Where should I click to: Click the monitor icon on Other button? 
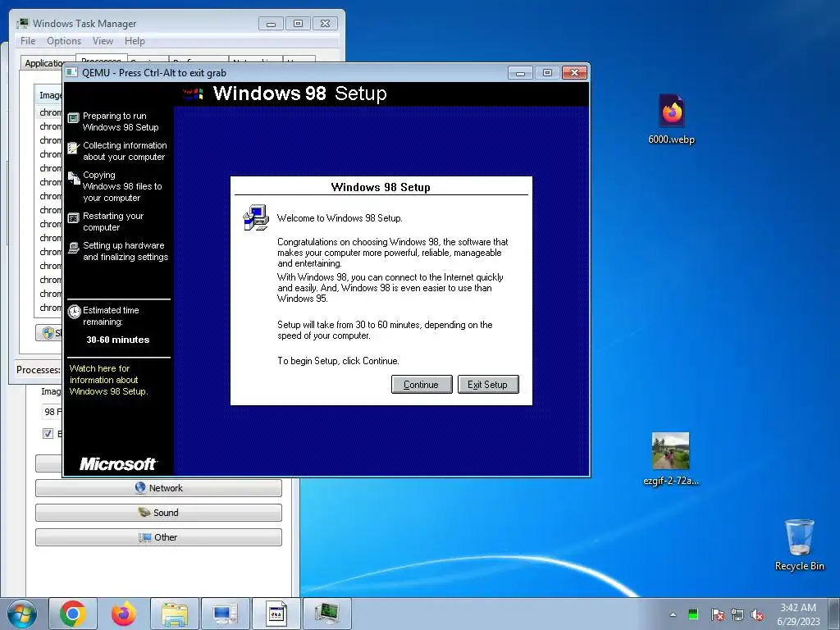(x=144, y=537)
